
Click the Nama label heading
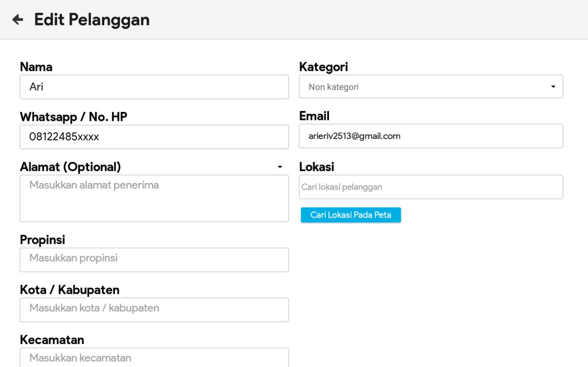point(36,67)
